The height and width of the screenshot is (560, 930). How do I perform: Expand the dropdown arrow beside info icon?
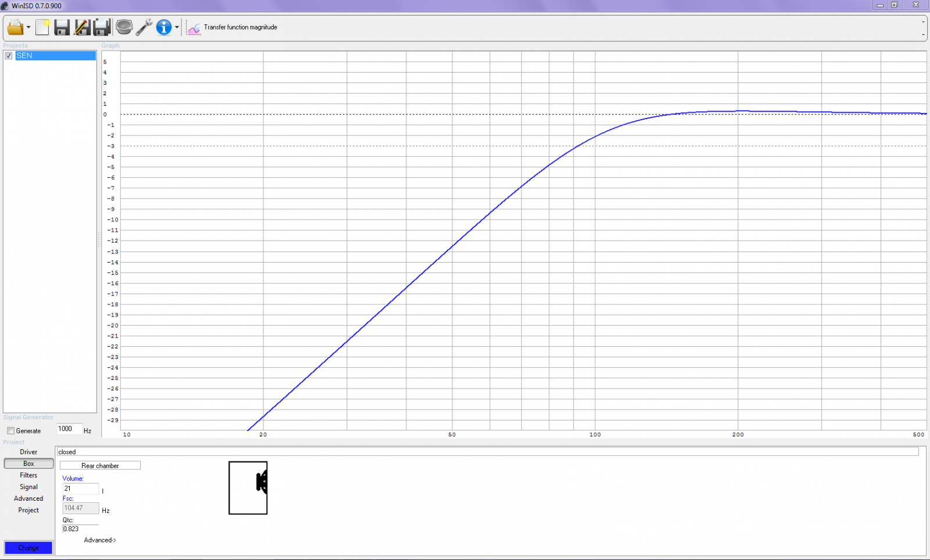tap(177, 27)
